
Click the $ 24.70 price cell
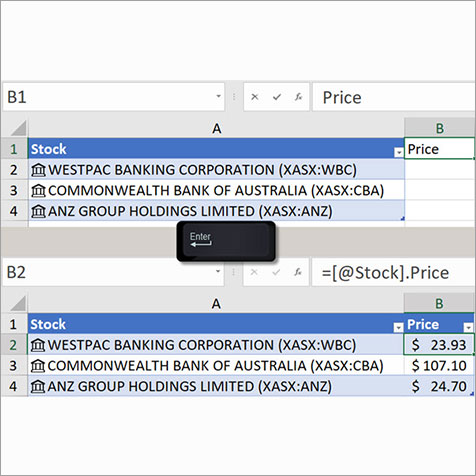(x=439, y=386)
